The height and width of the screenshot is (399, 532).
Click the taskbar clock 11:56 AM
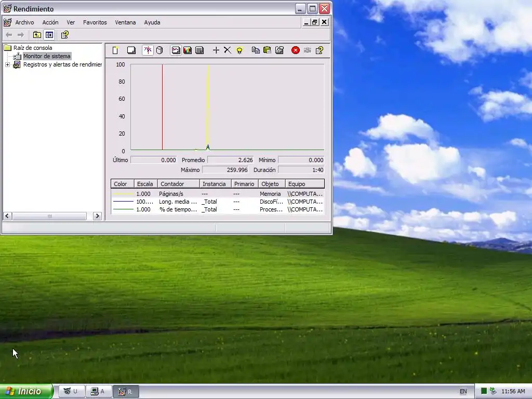(513, 392)
